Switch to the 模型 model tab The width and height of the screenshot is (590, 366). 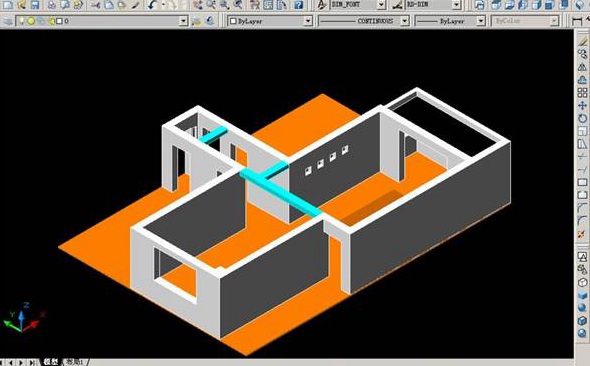(51, 362)
